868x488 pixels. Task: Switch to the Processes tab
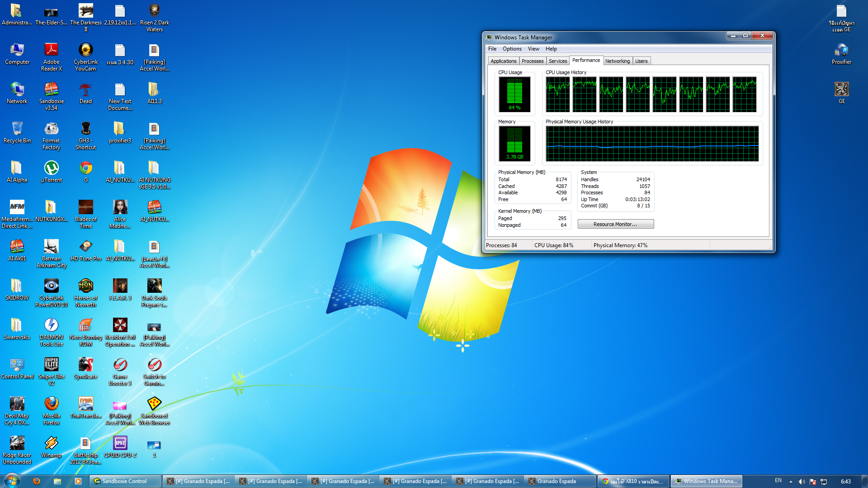(x=532, y=61)
